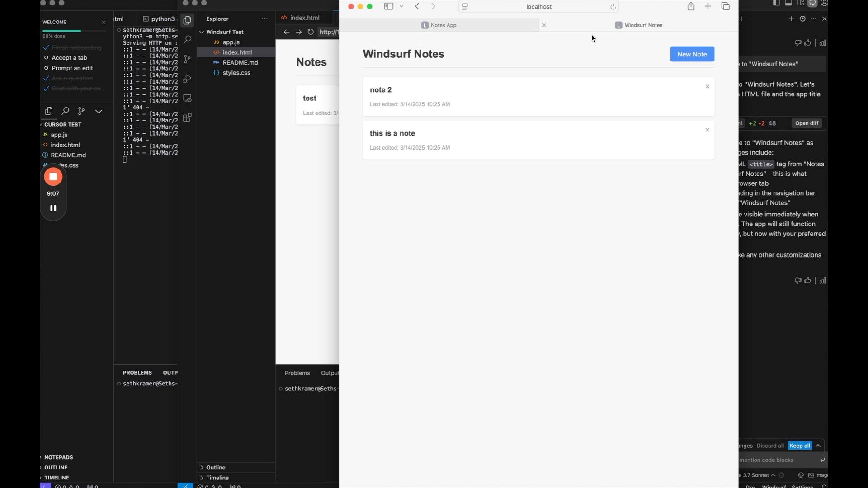Open Problems tab in Windsurf panel
The image size is (868, 488).
click(297, 373)
